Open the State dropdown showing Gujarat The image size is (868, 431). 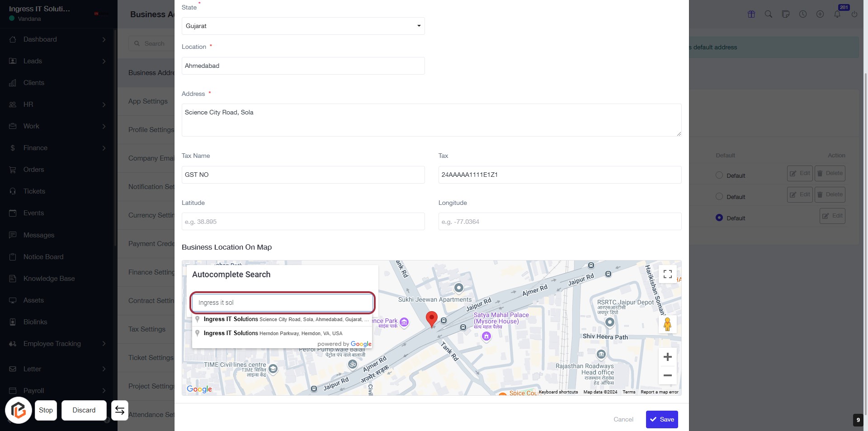click(303, 26)
